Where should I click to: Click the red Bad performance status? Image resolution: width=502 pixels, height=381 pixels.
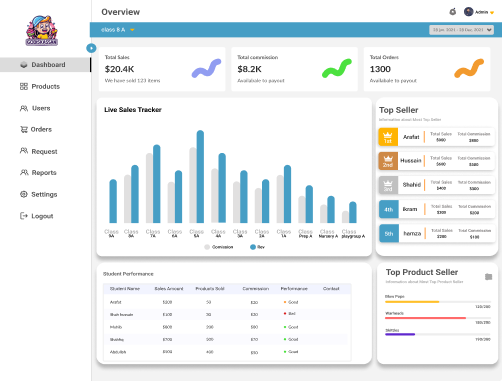point(289,314)
